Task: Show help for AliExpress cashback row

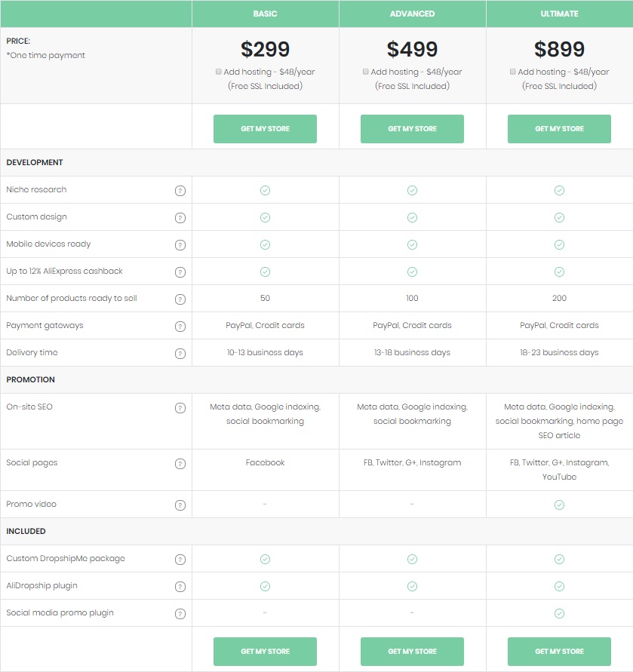Action: point(180,272)
